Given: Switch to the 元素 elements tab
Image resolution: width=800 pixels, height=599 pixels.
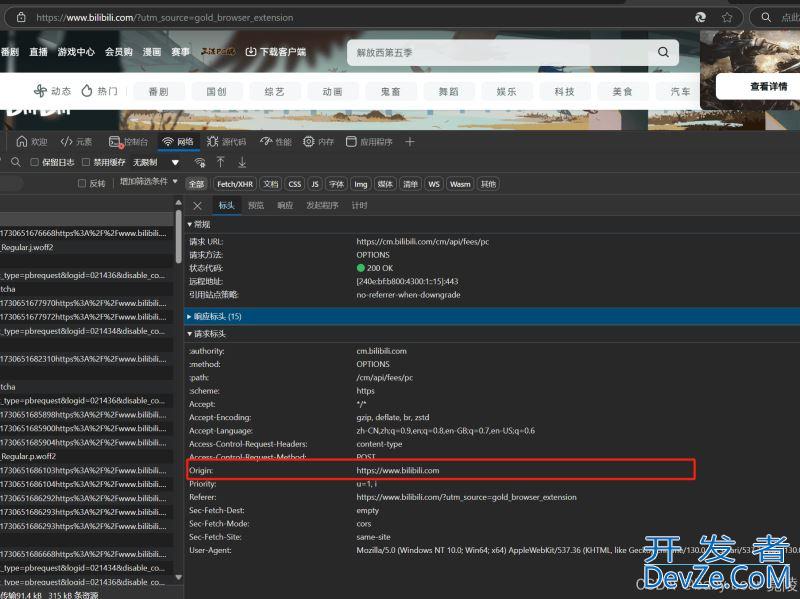Looking at the screenshot, I should [x=76, y=142].
